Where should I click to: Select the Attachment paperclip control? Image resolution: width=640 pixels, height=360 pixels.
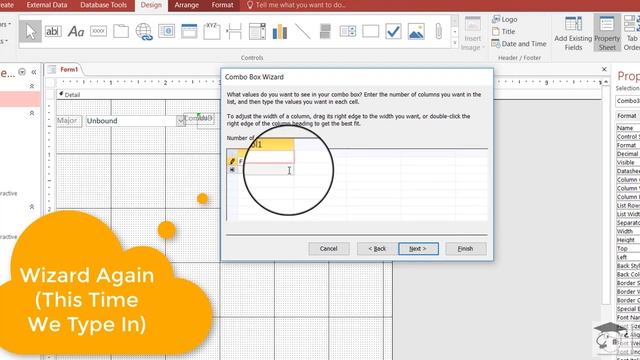pyautogui.click(x=438, y=31)
